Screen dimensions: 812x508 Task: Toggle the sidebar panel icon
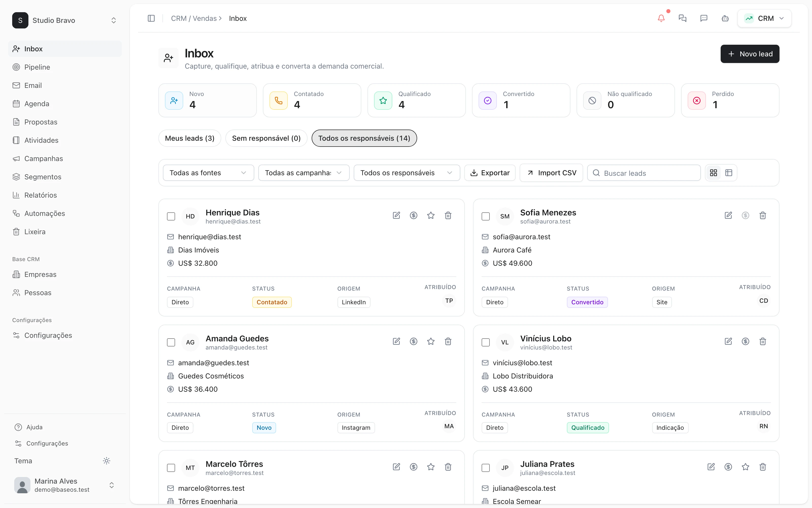(151, 19)
